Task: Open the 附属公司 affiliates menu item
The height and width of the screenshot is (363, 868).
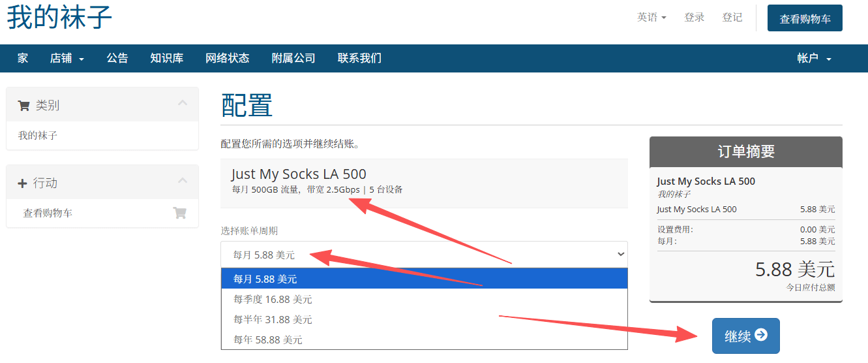Action: 293,58
